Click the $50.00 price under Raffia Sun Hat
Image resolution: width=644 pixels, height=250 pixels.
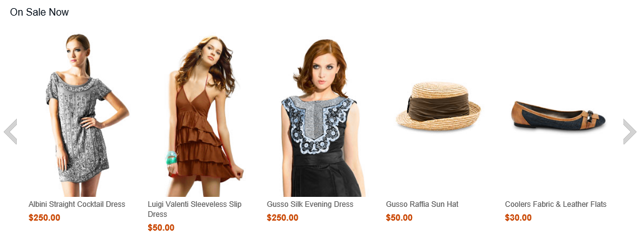[x=399, y=217]
